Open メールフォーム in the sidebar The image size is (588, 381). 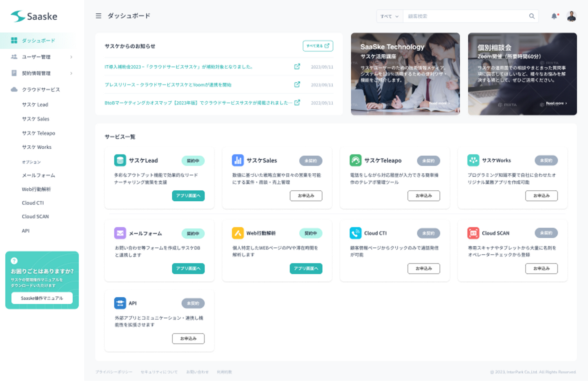[x=38, y=175]
